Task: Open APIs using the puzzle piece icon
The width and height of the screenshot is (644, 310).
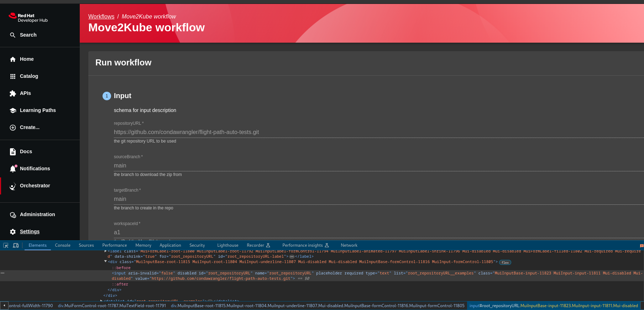Action: pyautogui.click(x=13, y=93)
